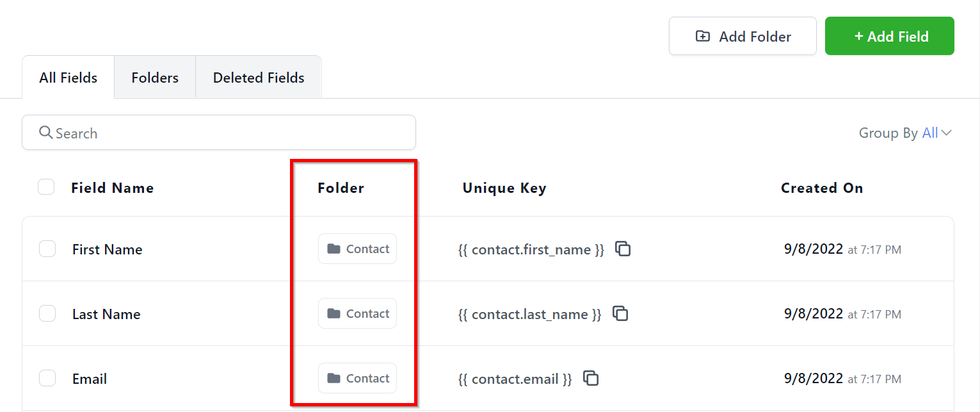
Task: Tick the Email row checkbox
Action: coord(47,378)
